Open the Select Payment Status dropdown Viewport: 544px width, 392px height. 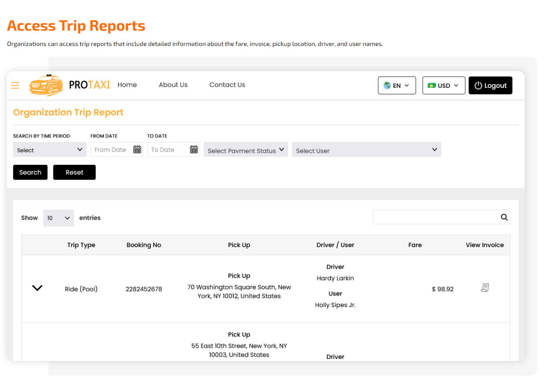coord(246,149)
